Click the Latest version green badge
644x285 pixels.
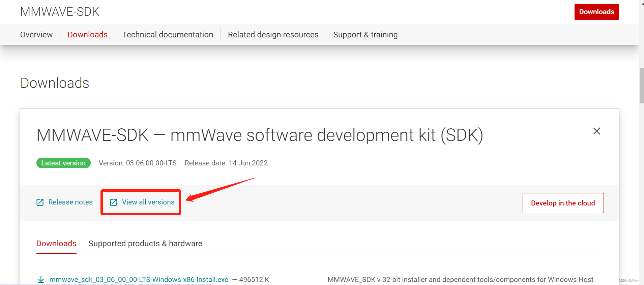click(63, 163)
